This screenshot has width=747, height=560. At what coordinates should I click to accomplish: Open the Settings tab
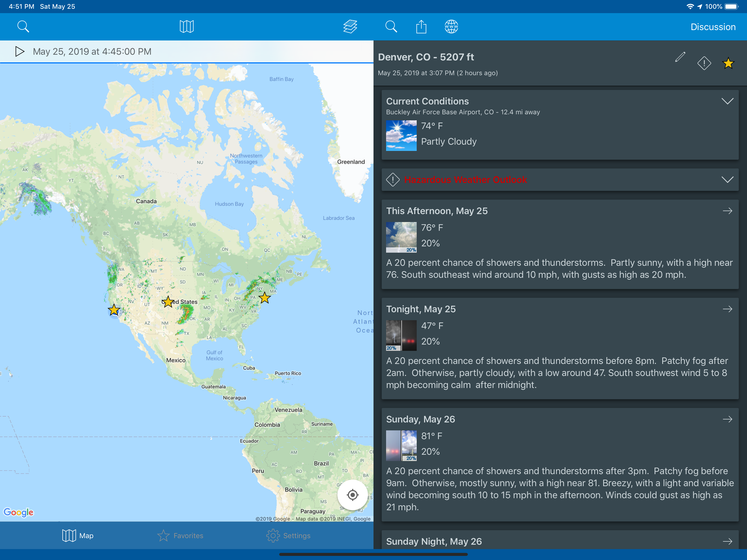tap(288, 535)
